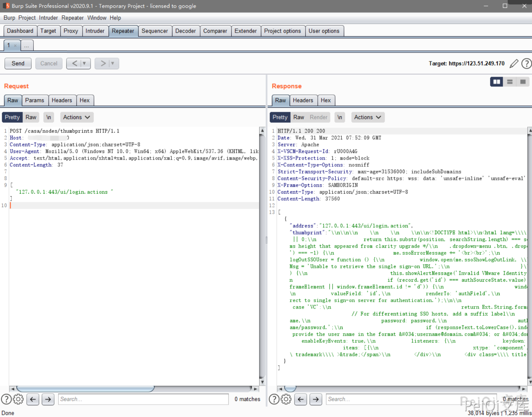532x417 pixels.
Task: Click the Send button
Action: coord(18,63)
